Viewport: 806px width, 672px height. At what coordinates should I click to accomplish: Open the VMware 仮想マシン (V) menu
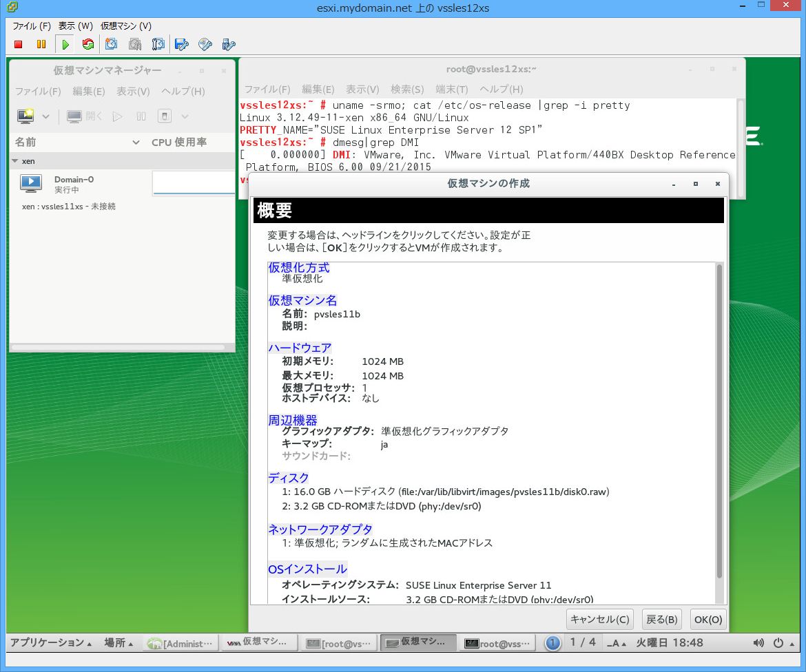(126, 25)
